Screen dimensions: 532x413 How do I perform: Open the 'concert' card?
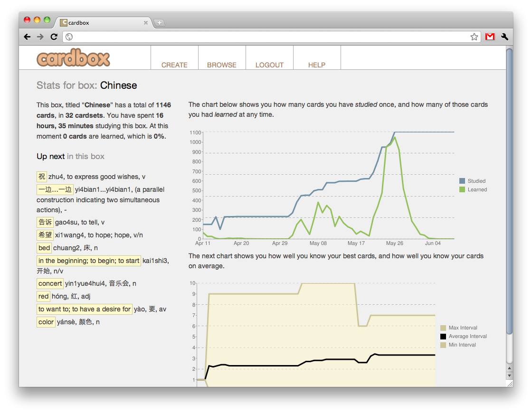click(50, 283)
